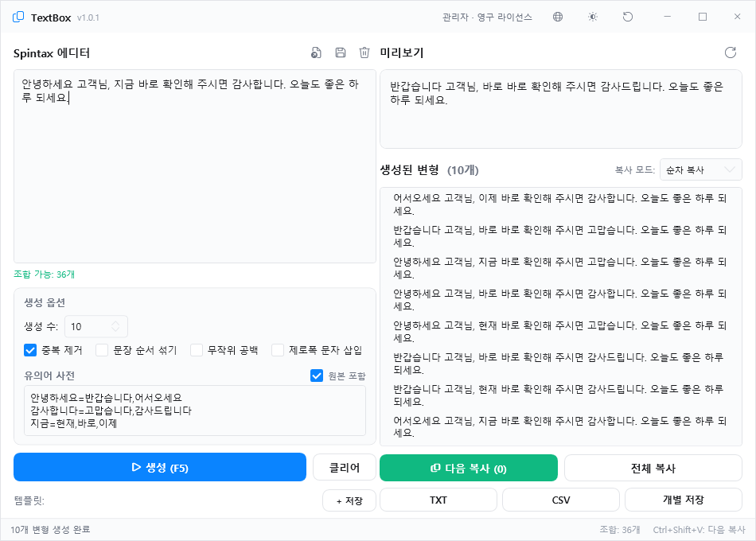
Task: Refresh the preview with the reload icon
Action: (731, 53)
